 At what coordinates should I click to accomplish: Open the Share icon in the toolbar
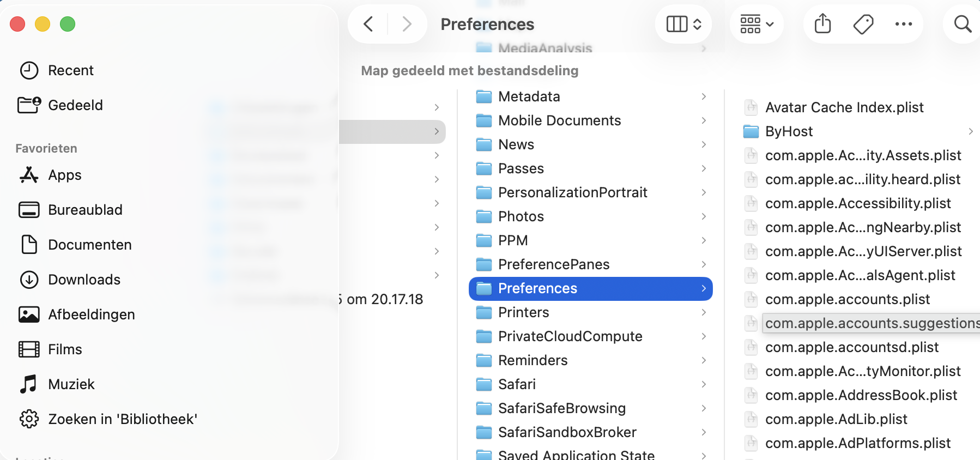click(822, 24)
